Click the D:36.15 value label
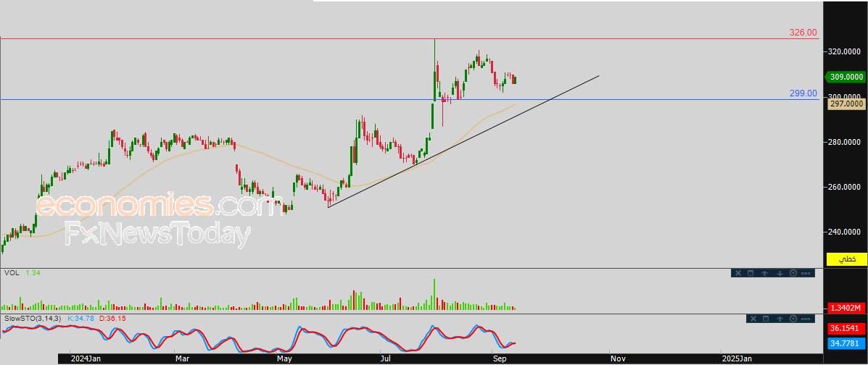Screen dimensions: 868x365 [x=112, y=319]
